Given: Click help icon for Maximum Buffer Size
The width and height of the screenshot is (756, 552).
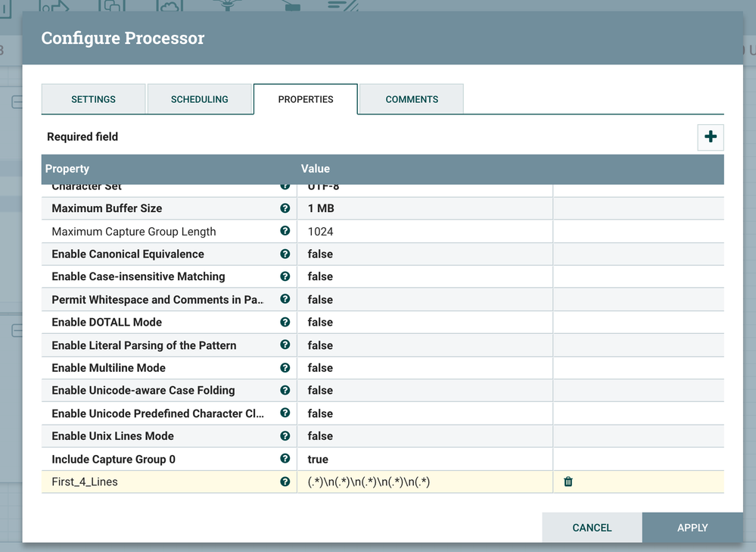Looking at the screenshot, I should coord(285,208).
